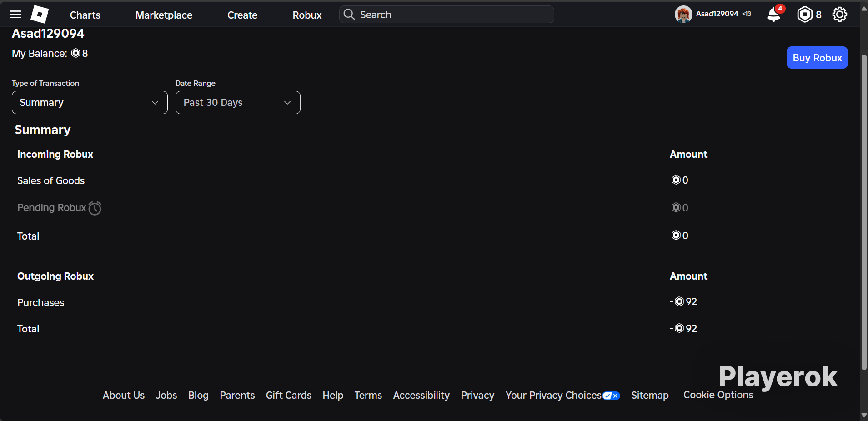Expand the Date Range dropdown
This screenshot has width=868, height=421.
tap(238, 103)
